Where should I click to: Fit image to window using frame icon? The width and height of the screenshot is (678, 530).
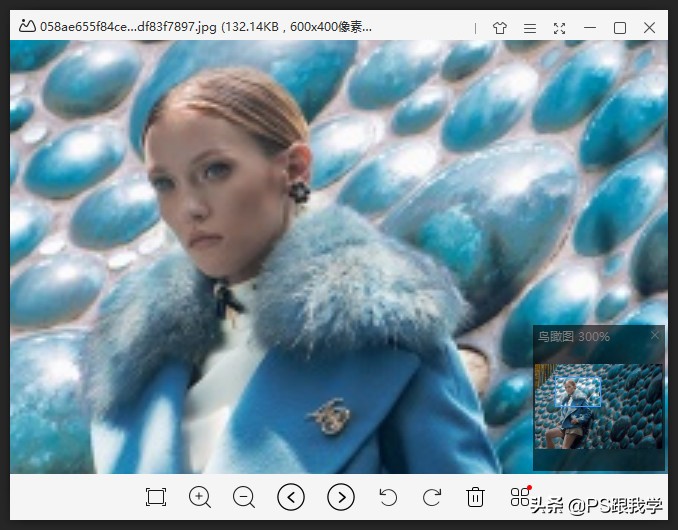(x=155, y=497)
